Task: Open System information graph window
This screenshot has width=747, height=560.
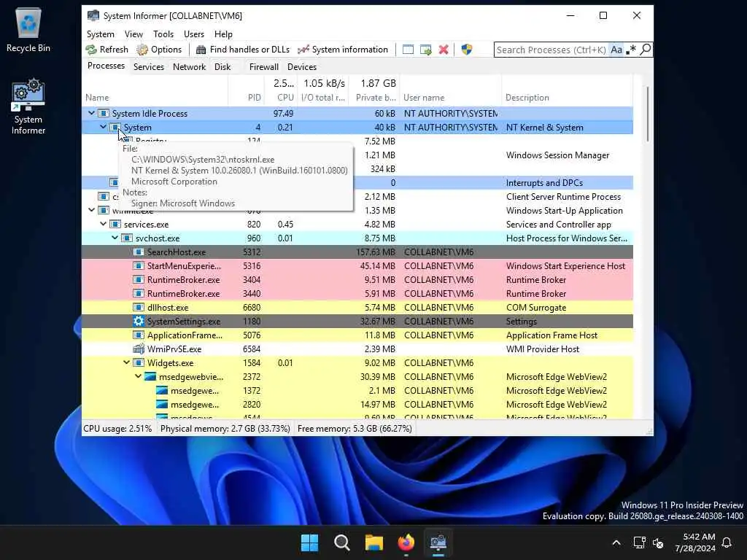Action: pyautogui.click(x=343, y=50)
